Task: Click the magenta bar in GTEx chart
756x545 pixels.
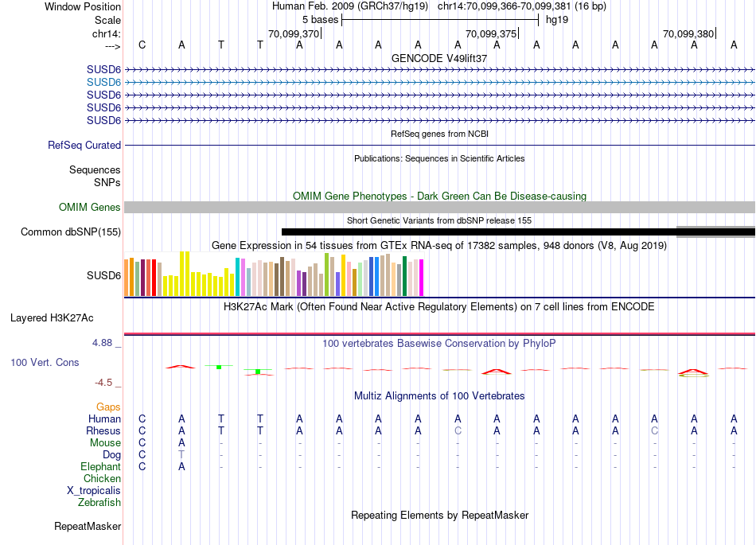Action: (422, 278)
